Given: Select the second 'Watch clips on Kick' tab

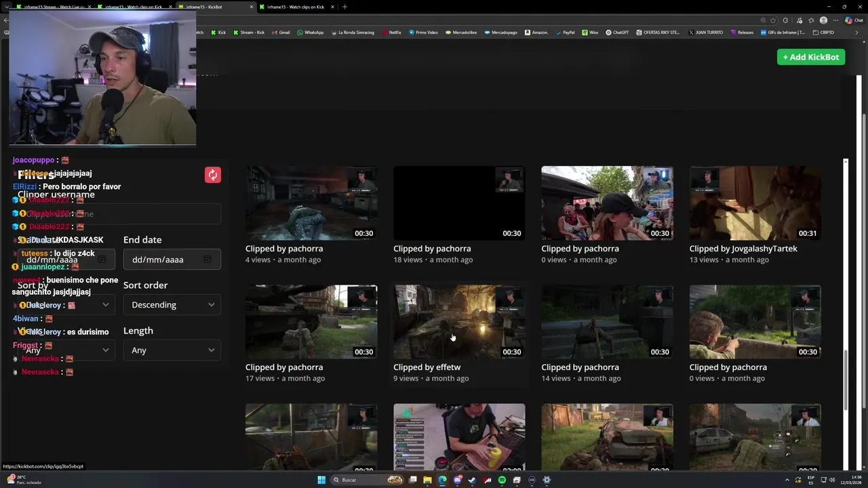Looking at the screenshot, I should [x=134, y=7].
